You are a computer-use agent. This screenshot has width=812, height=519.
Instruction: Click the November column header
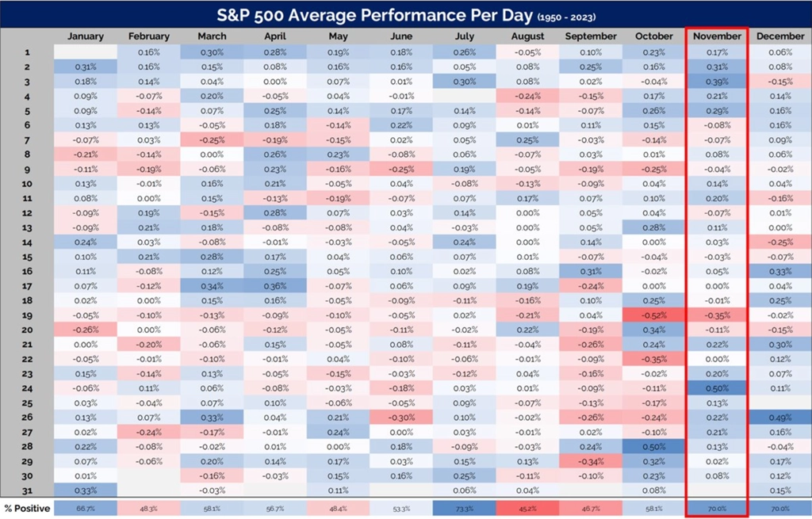(717, 36)
